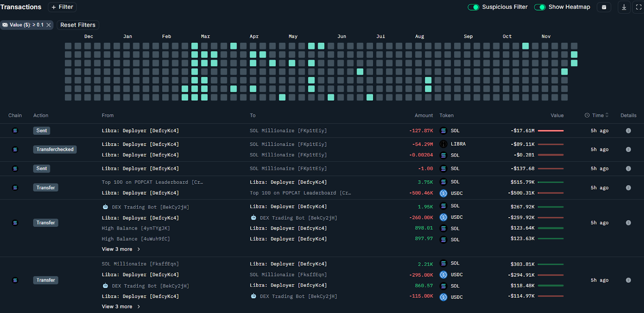The image size is (644, 313).
Task: Open details for the Transferchecked transaction
Action: tap(628, 150)
